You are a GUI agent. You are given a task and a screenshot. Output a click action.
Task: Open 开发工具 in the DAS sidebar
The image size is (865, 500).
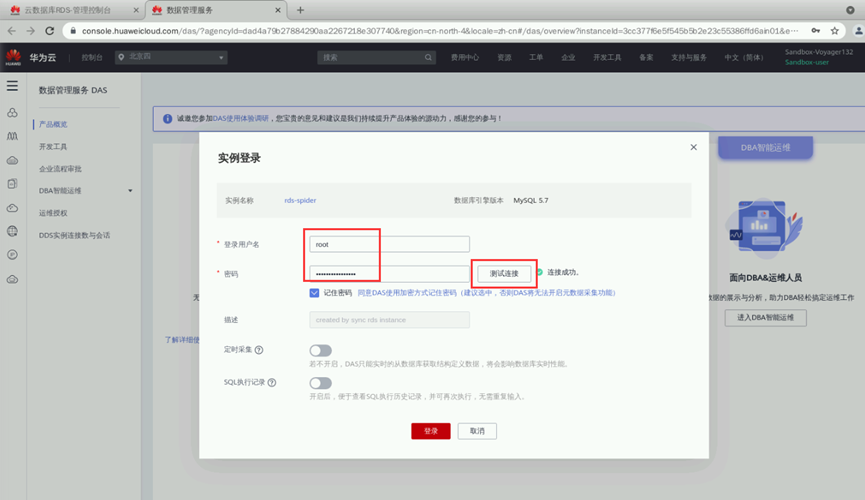(53, 147)
